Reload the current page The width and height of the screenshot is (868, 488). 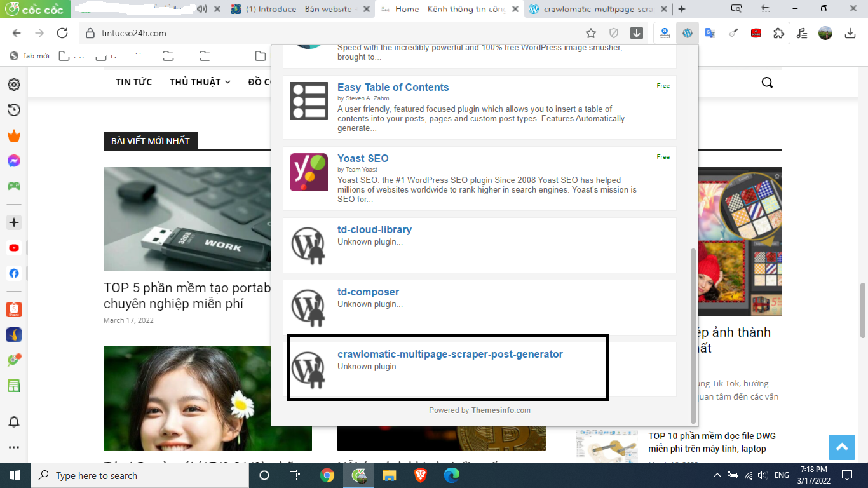point(62,33)
